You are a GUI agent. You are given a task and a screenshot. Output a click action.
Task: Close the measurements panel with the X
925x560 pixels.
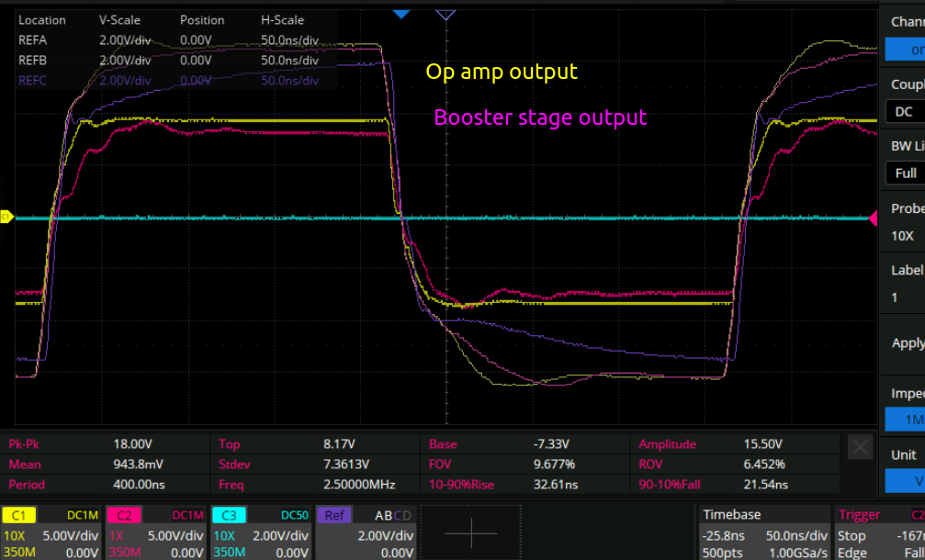click(x=860, y=447)
